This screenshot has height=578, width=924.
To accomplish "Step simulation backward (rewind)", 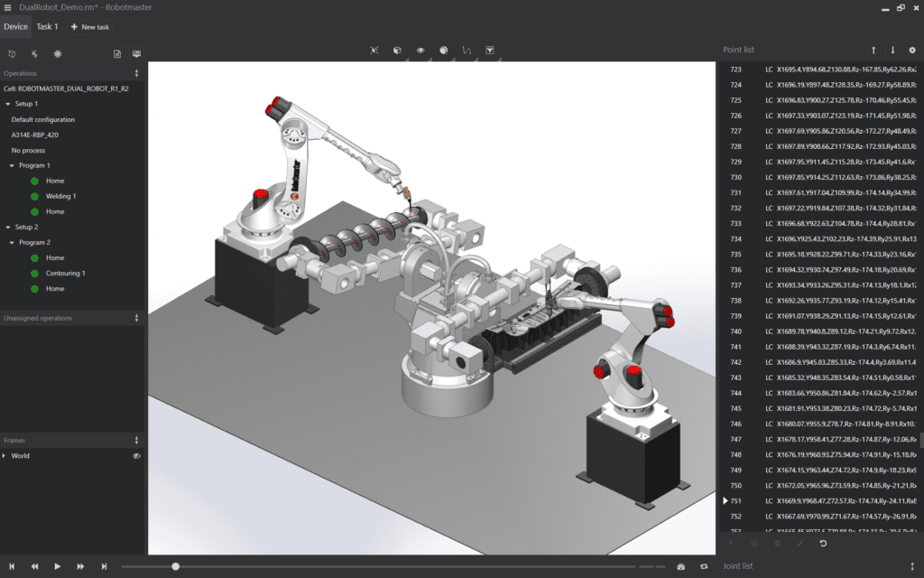I will 35,566.
